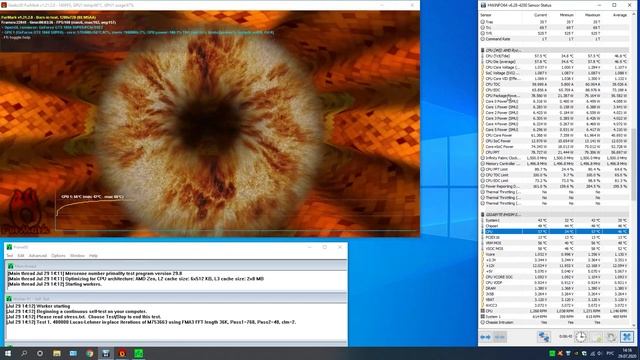This screenshot has height=360, width=640.
Task: Click the scrollbar up arrow in HWiNFO
Action: click(x=634, y=14)
